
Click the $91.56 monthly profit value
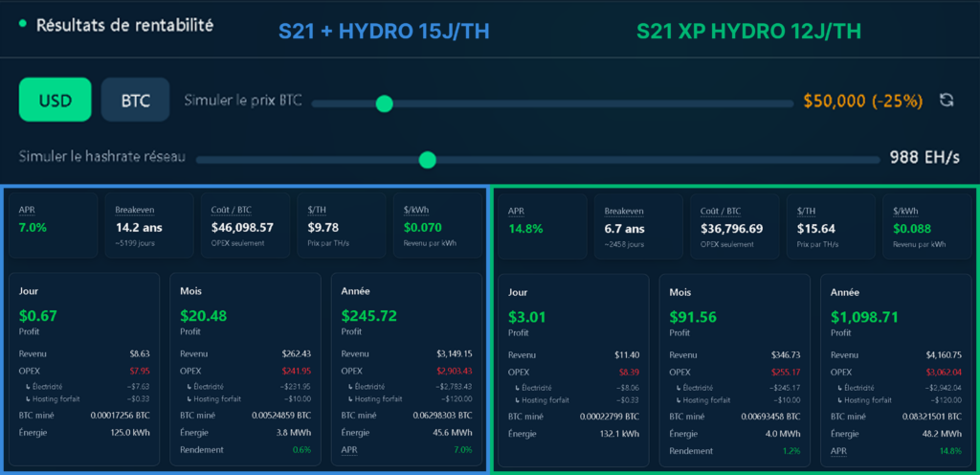pyautogui.click(x=693, y=318)
